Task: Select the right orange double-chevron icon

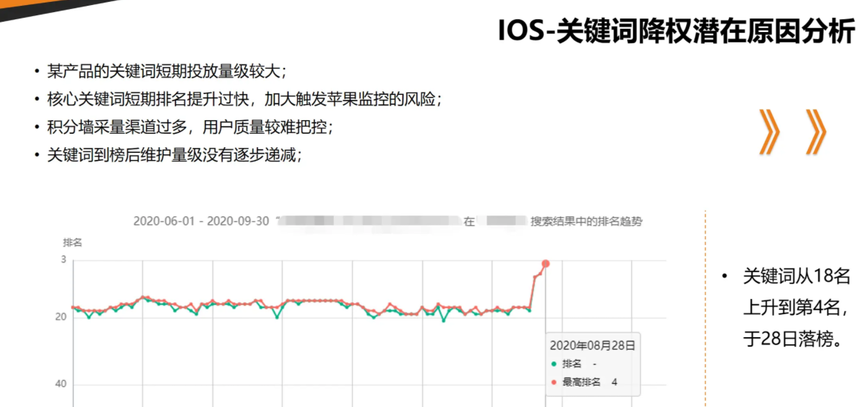Action: click(815, 131)
